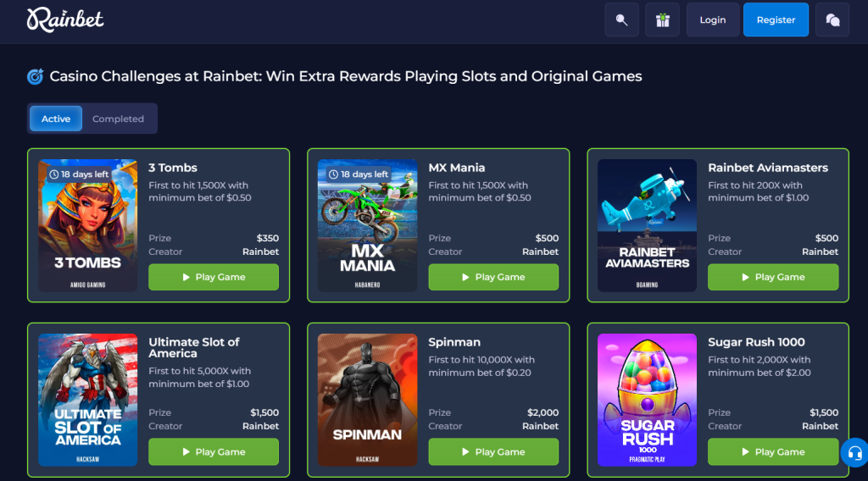Click the MX Mania challenge title

(457, 168)
